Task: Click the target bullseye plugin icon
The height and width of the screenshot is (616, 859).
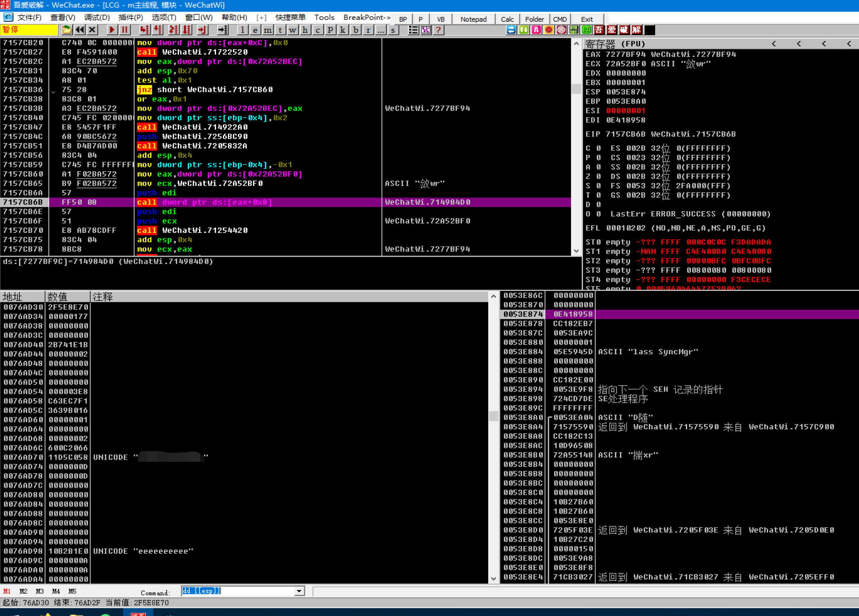Action: tap(561, 30)
